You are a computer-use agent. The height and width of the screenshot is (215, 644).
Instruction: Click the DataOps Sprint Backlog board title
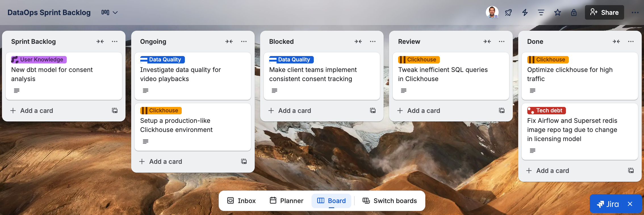pos(49,13)
